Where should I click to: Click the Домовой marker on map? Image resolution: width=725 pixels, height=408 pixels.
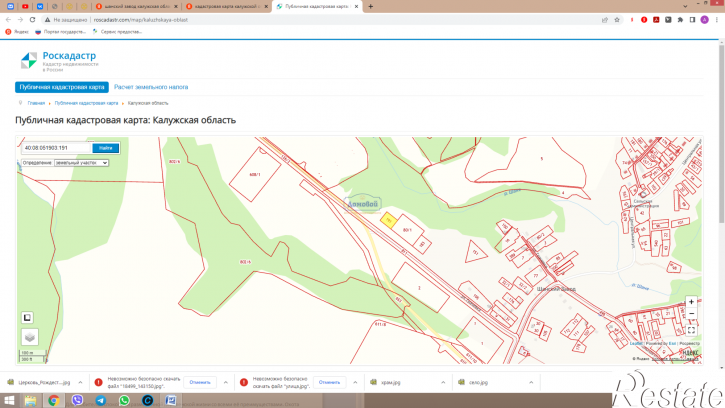[x=362, y=204]
